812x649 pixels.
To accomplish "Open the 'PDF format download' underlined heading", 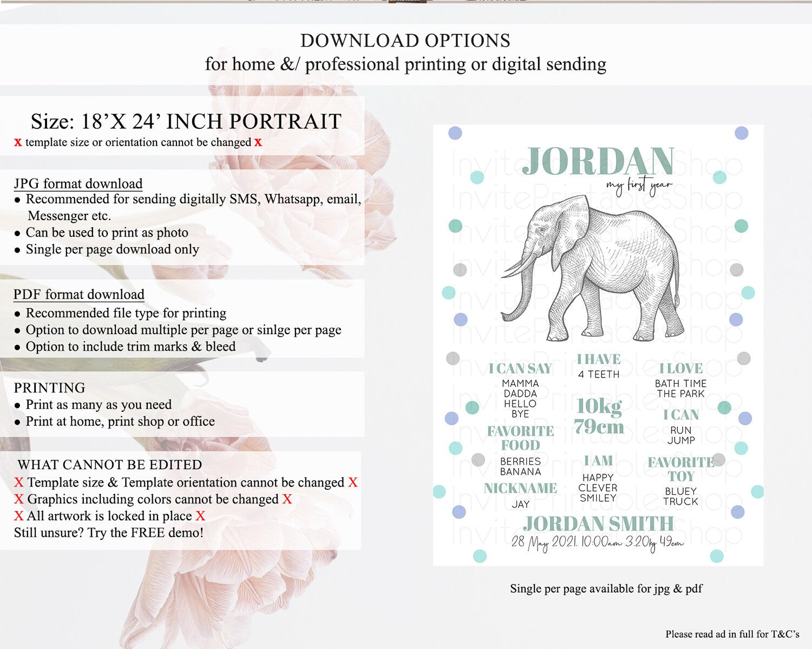I will (x=79, y=294).
